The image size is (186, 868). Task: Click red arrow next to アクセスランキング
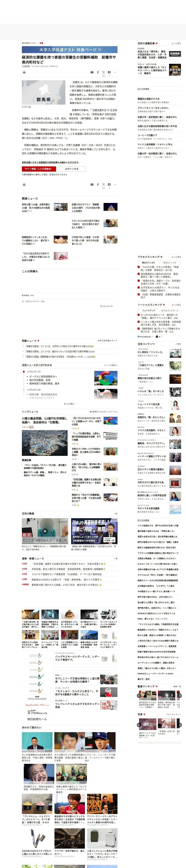pos(161,257)
